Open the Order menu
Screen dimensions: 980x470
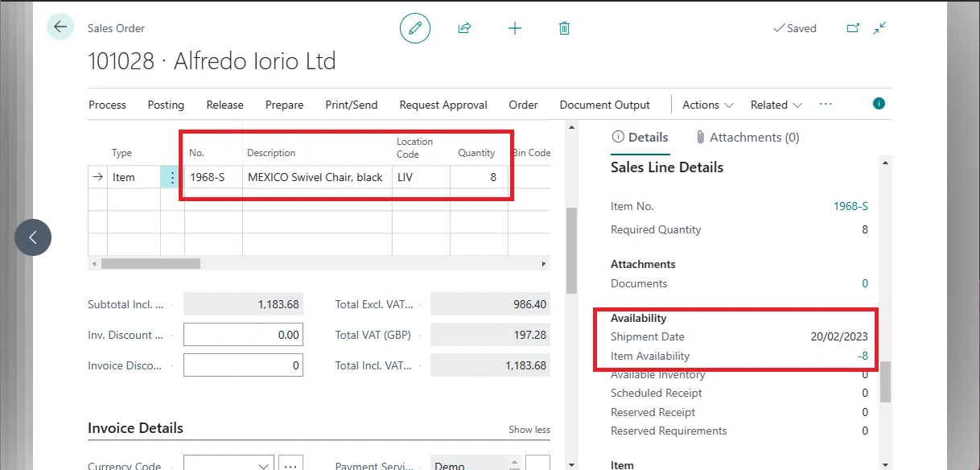click(523, 105)
